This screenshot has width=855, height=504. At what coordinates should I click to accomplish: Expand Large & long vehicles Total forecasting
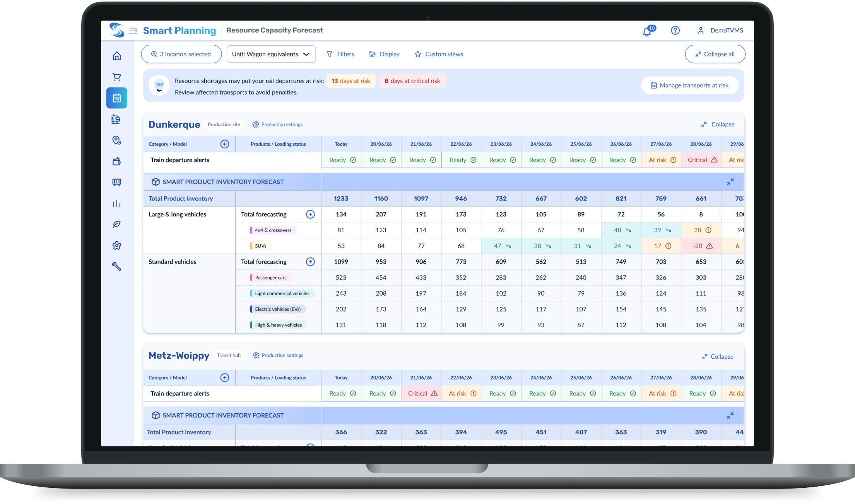310,215
